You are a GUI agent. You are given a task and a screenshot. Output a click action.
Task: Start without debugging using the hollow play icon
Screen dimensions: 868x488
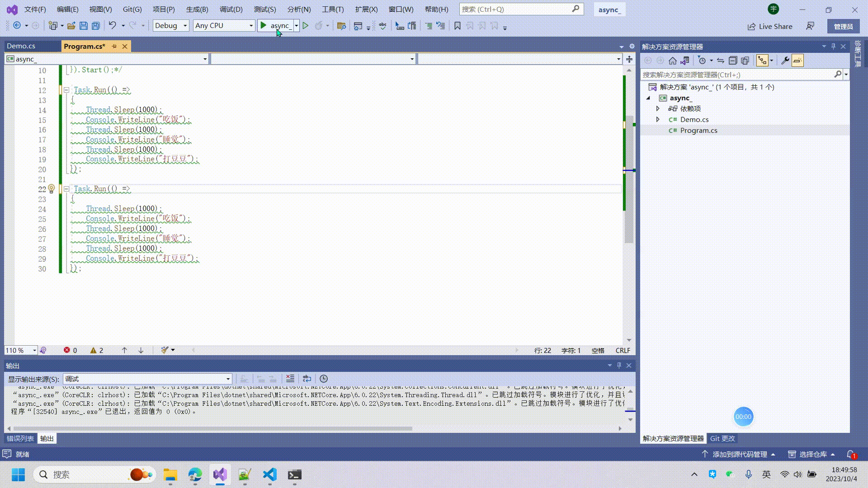306,26
